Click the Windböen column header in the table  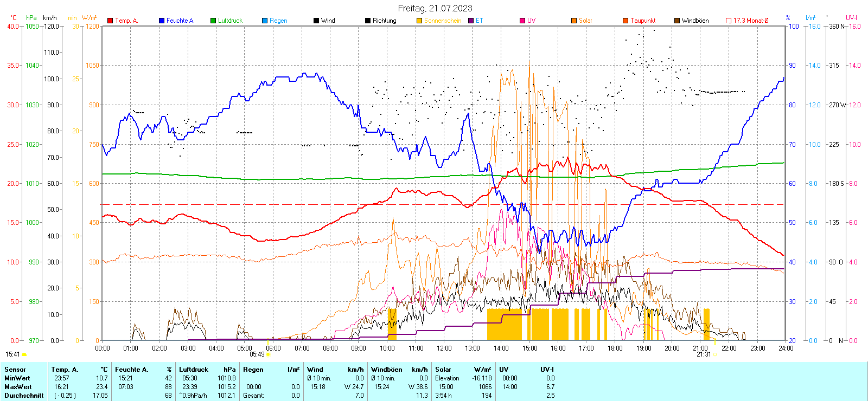[x=387, y=370]
